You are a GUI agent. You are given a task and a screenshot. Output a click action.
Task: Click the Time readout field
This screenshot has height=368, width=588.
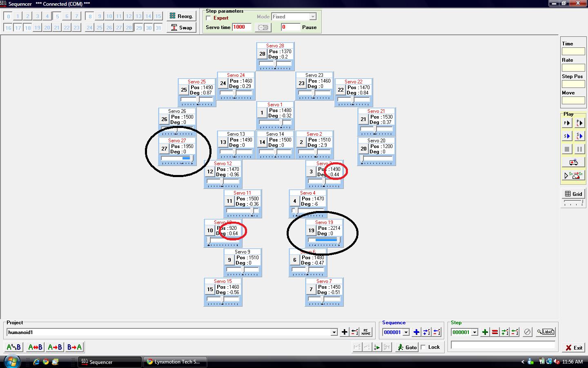[x=573, y=51]
